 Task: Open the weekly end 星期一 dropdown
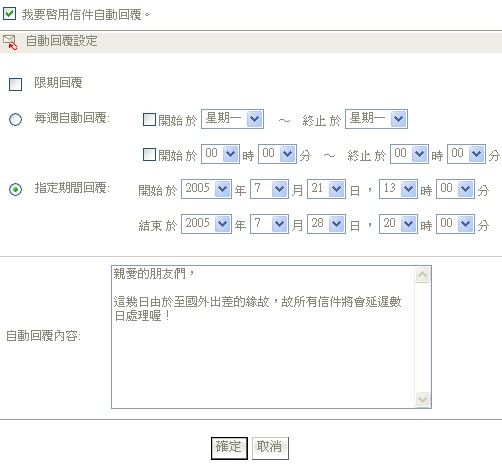pos(376,119)
